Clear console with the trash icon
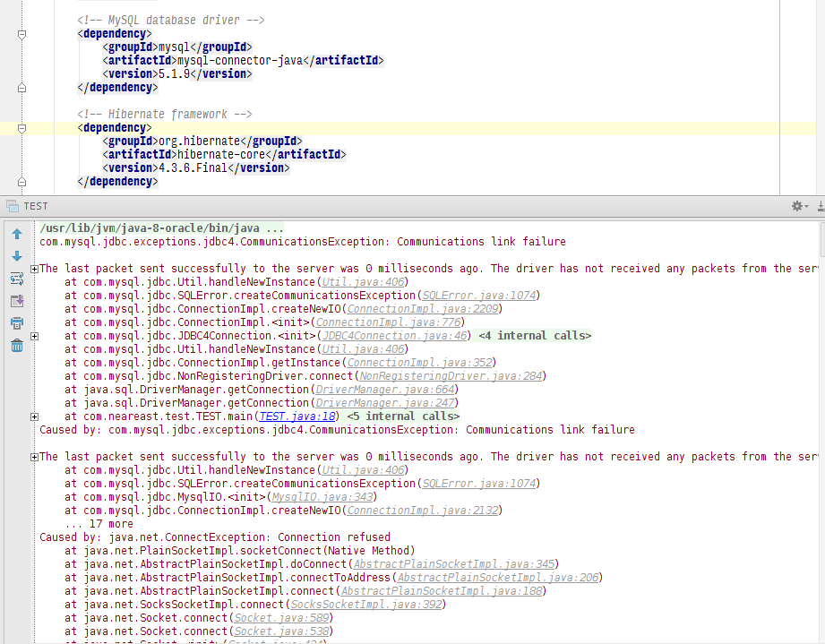 17,345
